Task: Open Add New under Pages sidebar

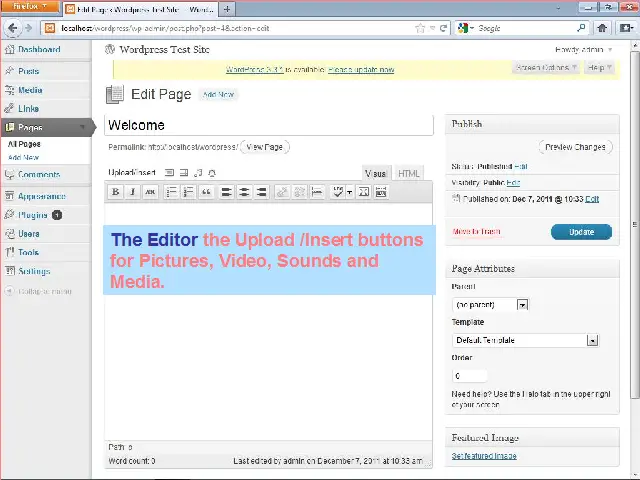Action: (23, 157)
